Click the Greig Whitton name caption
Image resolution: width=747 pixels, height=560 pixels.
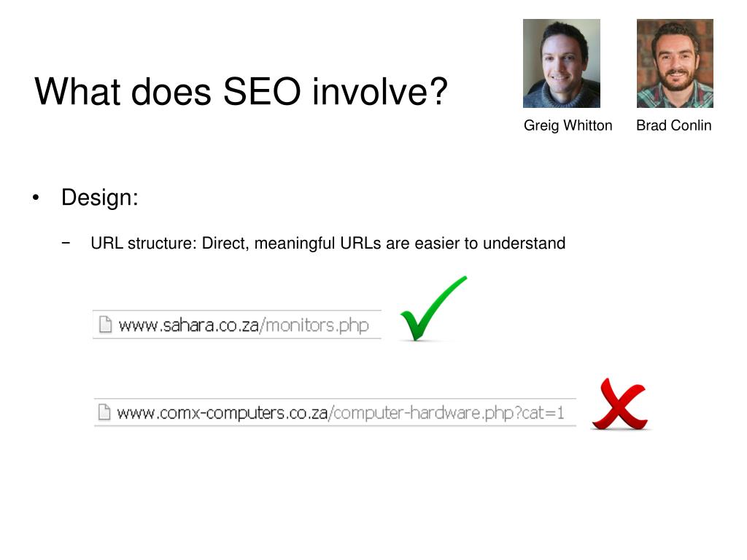pyautogui.click(x=568, y=125)
